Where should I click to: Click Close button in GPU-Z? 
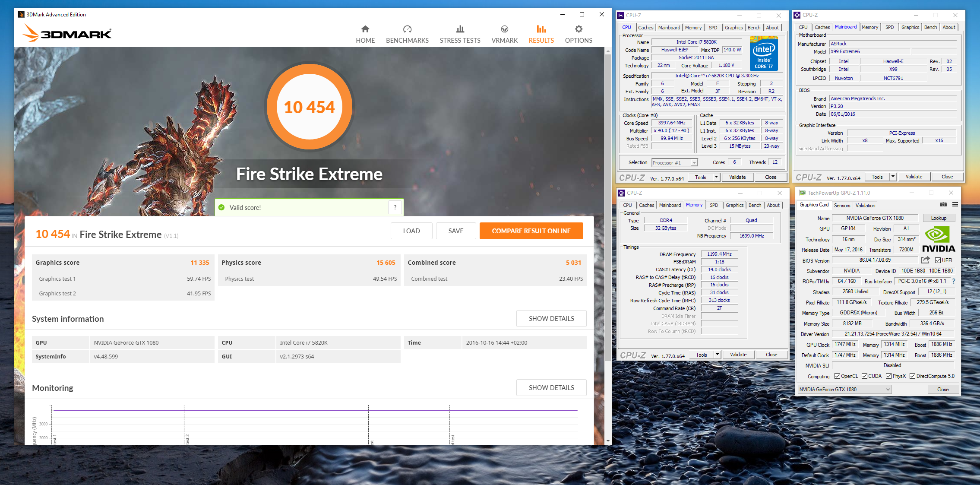pyautogui.click(x=943, y=390)
